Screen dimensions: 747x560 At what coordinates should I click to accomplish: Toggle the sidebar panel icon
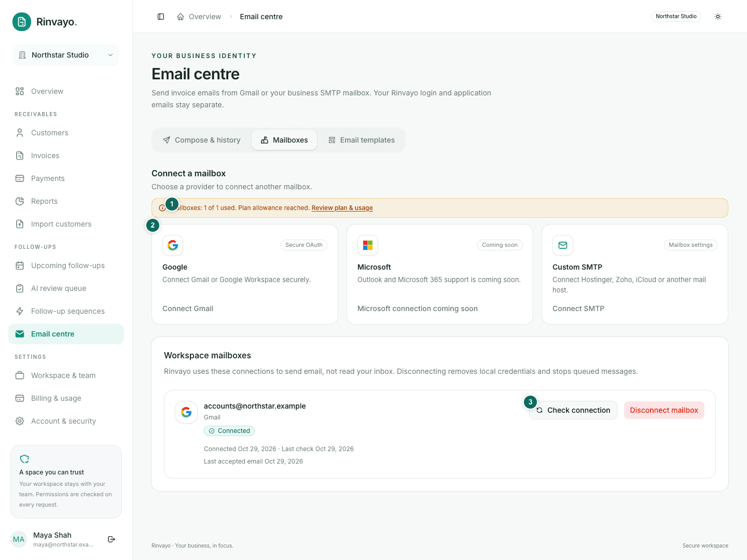(161, 17)
